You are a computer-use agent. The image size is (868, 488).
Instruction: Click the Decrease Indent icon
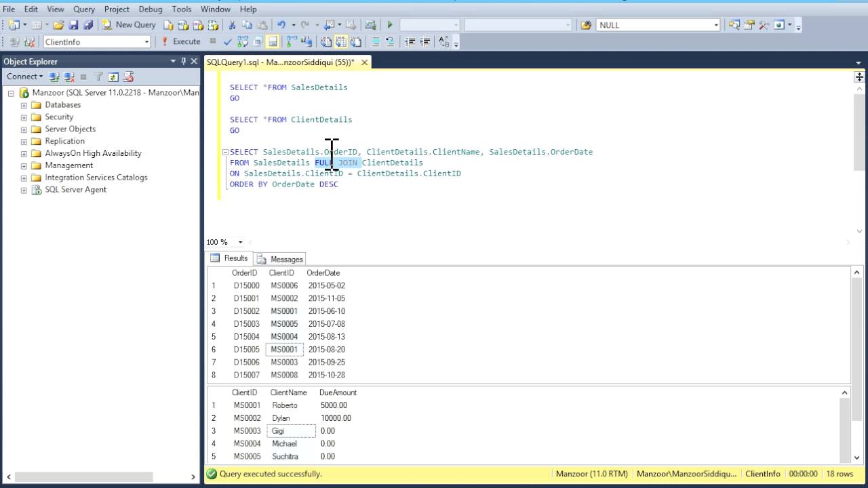click(x=410, y=42)
